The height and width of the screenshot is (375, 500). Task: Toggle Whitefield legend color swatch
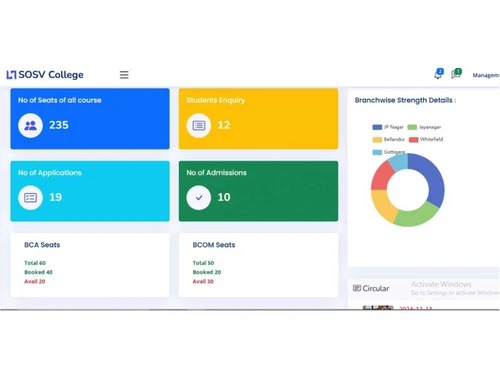(x=413, y=140)
